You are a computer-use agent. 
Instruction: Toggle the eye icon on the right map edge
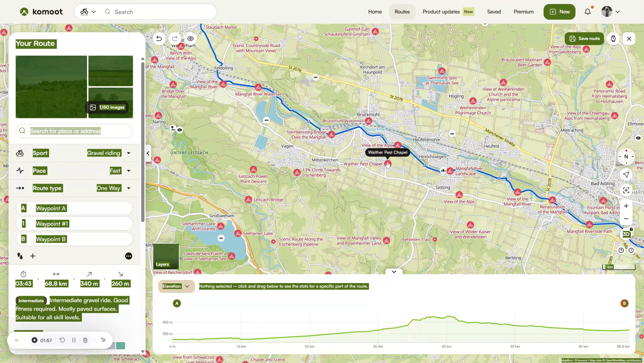(x=638, y=138)
